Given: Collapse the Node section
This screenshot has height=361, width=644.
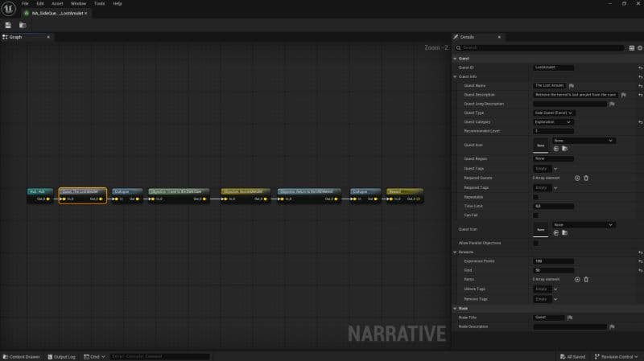Looking at the screenshot, I should pyautogui.click(x=455, y=309).
